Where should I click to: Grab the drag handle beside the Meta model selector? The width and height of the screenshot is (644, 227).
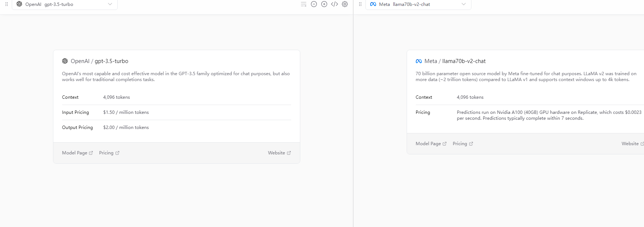360,4
